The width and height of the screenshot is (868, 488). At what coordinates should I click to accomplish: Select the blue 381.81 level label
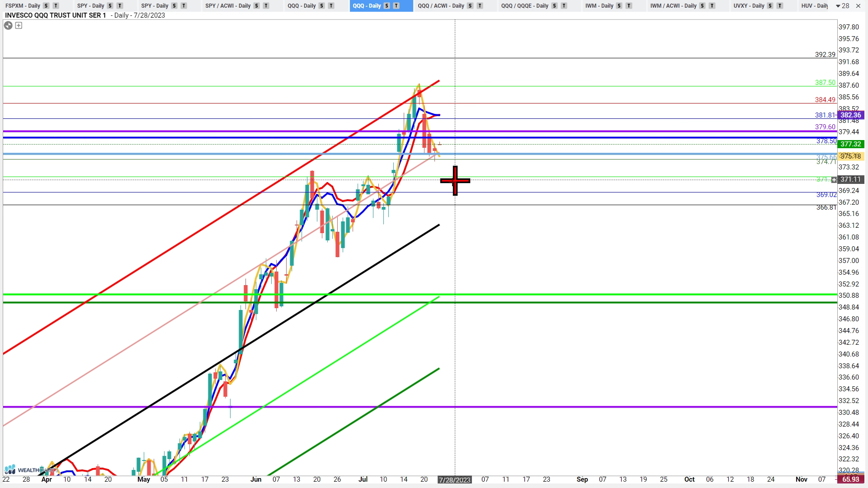(825, 115)
